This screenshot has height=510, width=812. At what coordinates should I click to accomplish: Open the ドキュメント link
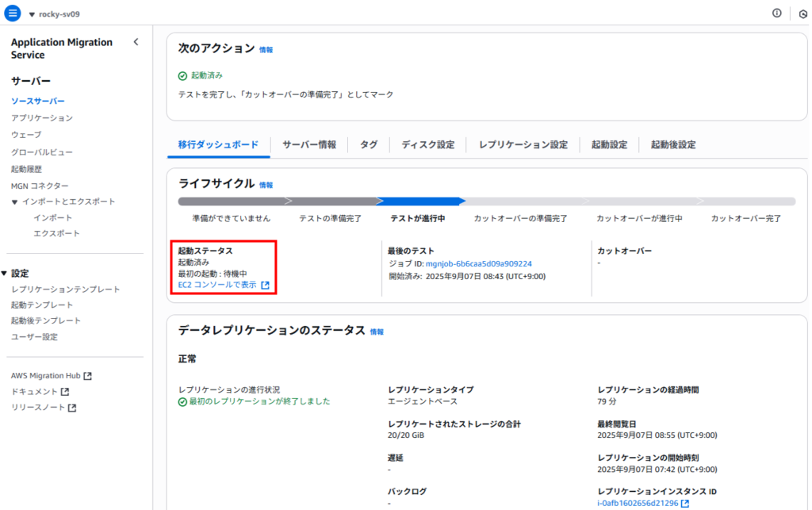point(34,392)
